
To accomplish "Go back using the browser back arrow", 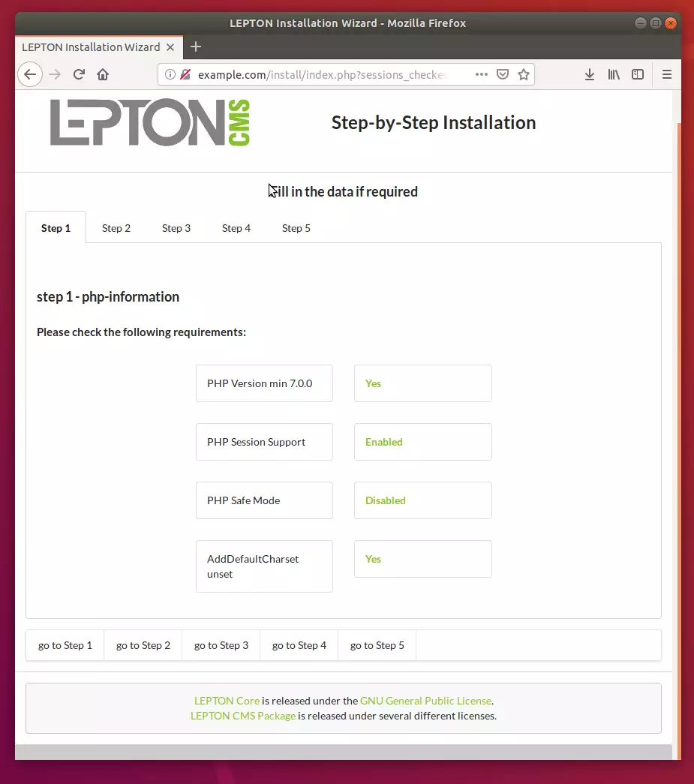I will 30,74.
